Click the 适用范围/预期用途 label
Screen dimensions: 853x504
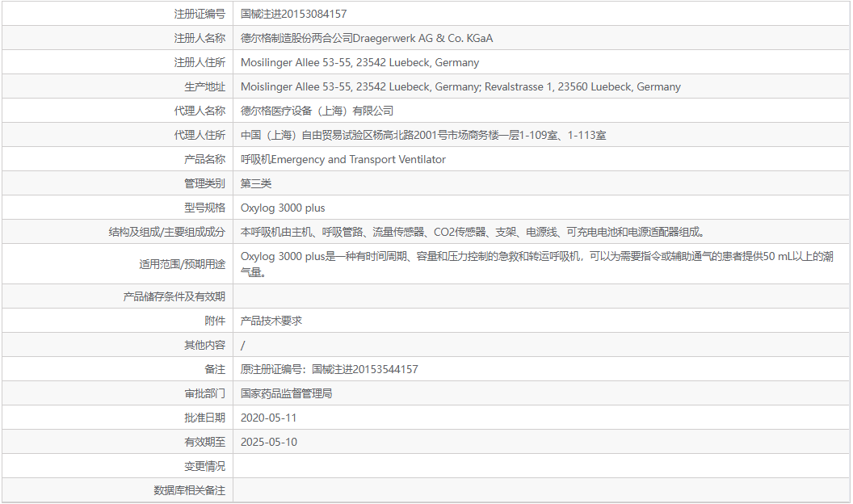[x=182, y=264]
